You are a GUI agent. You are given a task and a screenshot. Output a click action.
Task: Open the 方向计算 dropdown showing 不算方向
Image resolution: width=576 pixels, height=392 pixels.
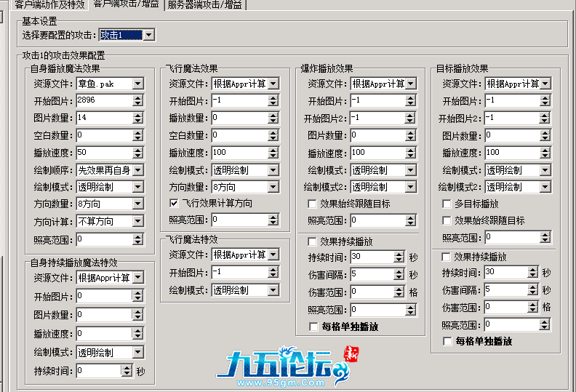(137, 221)
